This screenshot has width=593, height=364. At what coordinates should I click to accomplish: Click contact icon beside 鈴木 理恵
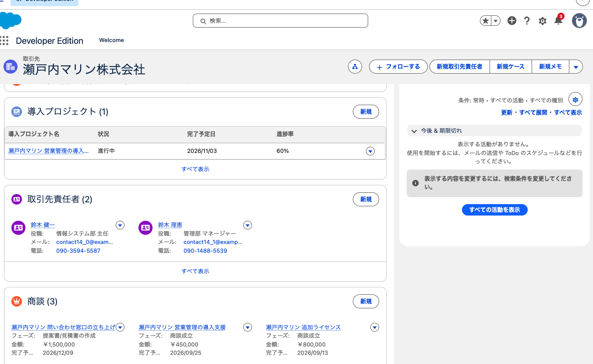coord(146,228)
